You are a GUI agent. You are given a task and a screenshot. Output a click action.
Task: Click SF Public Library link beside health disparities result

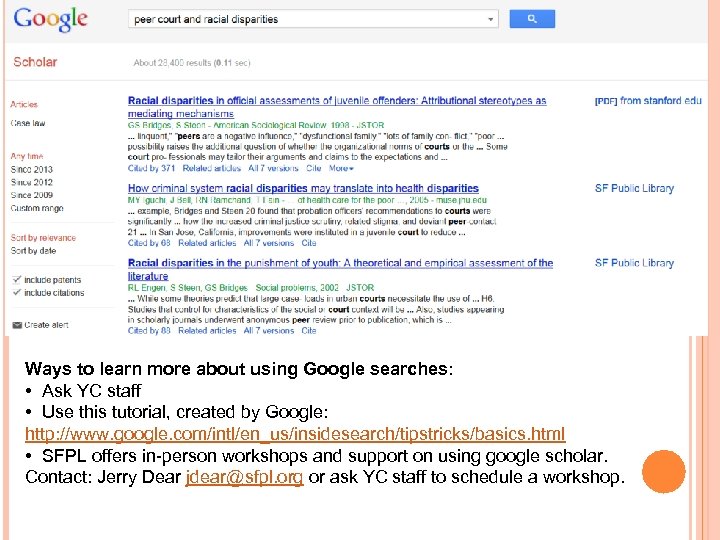634,188
